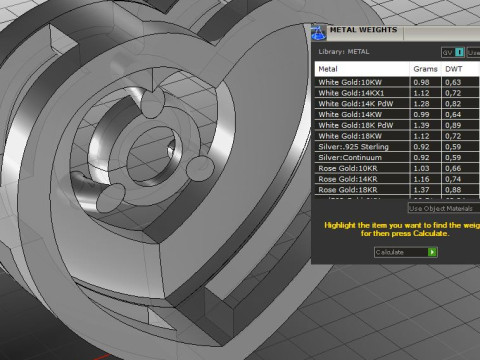Screen dimensions: 480x360
Task: Select Rose Gold:18KR row
Action: (x=397, y=190)
